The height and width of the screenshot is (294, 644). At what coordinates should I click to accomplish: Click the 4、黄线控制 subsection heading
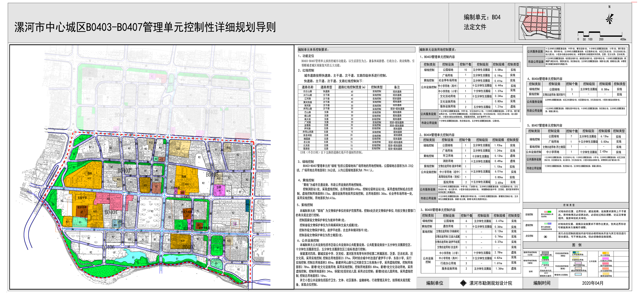coord(306,180)
